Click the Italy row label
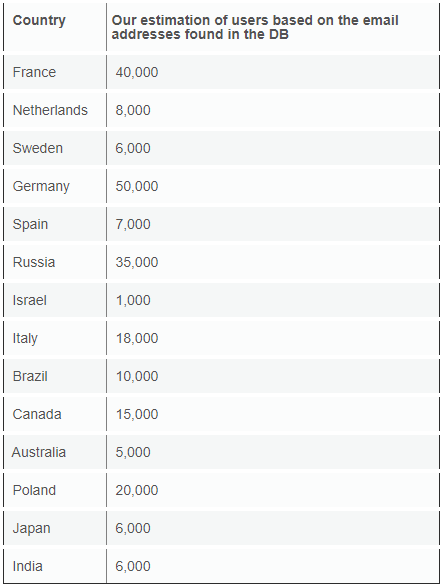The height and width of the screenshot is (587, 444). point(25,338)
